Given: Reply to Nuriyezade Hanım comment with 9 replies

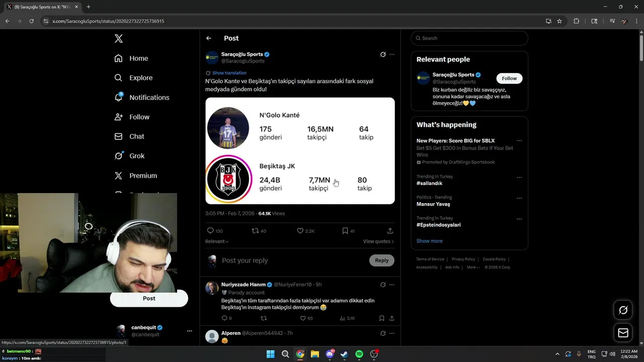Looking at the screenshot, I should click(x=224, y=318).
